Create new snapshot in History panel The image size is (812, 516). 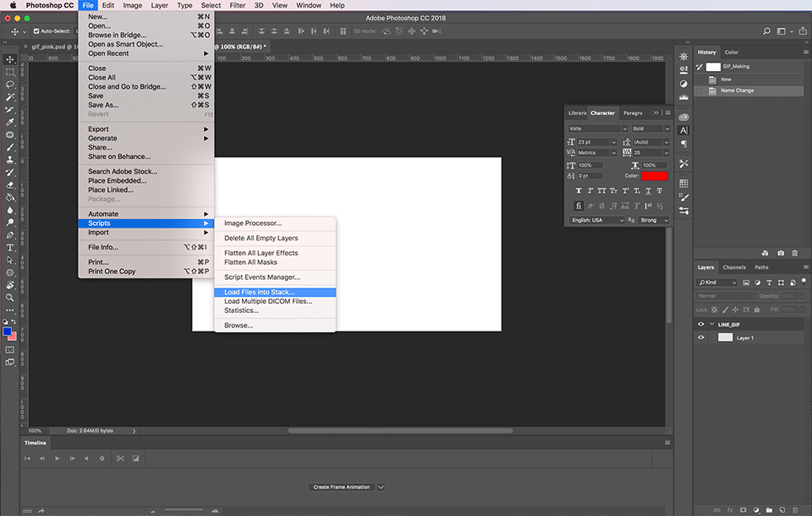click(x=781, y=253)
